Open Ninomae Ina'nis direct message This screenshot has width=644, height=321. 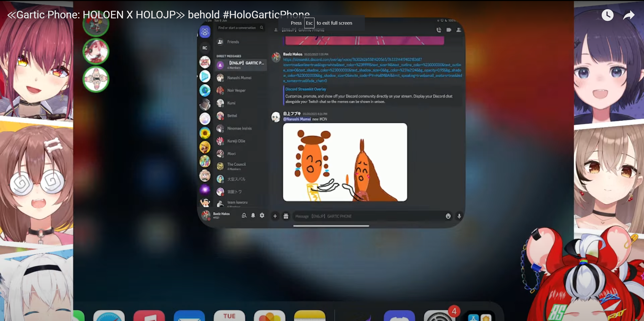(241, 128)
